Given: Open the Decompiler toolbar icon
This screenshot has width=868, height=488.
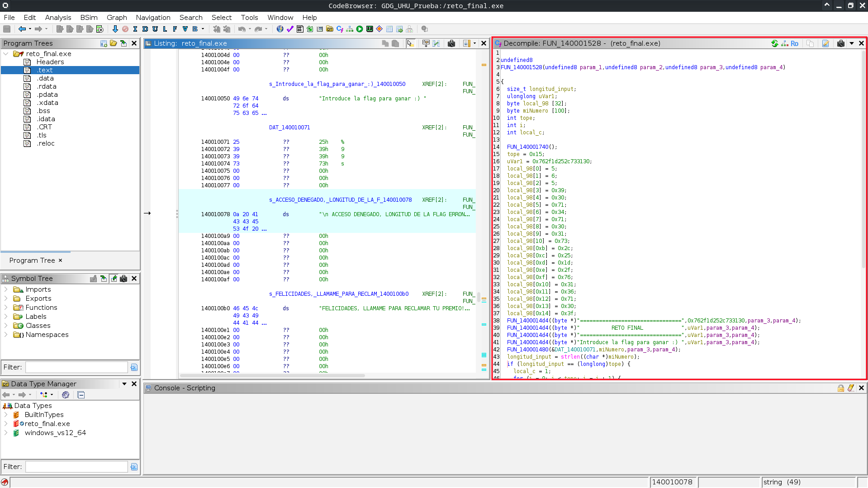Looking at the screenshot, I should (x=340, y=29).
